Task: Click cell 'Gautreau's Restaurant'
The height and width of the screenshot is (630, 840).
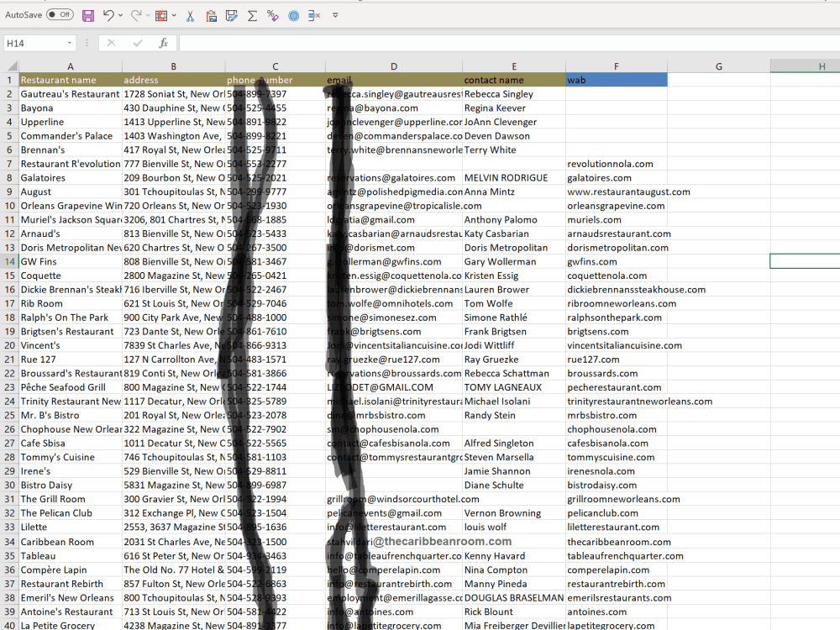Action: point(71,94)
